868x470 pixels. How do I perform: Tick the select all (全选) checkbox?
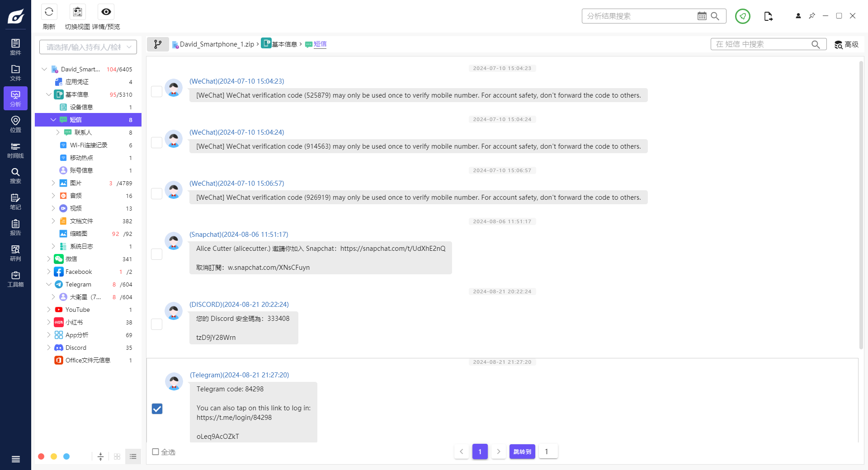(156, 452)
